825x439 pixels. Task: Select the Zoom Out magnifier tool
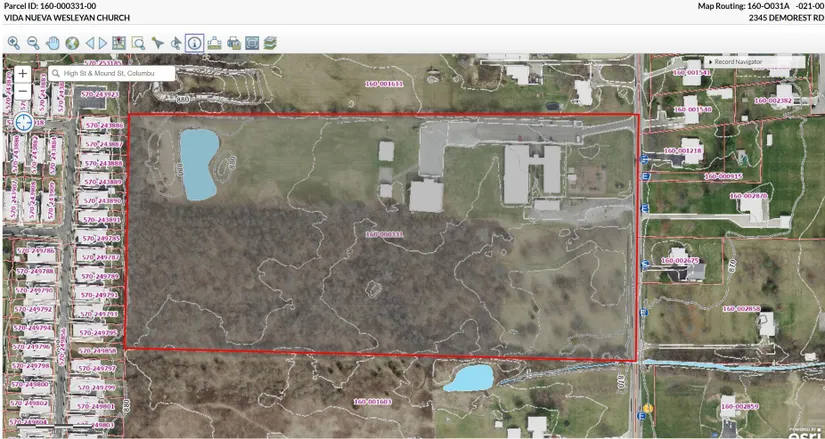coord(33,43)
